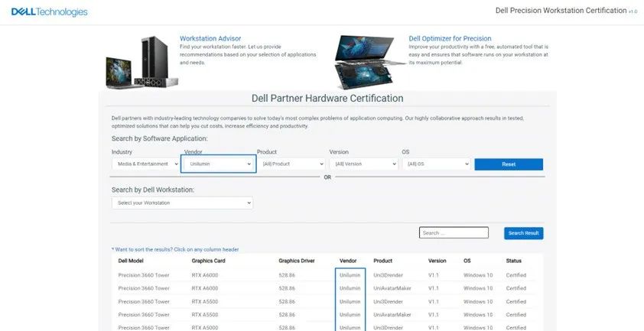
Task: Sort results by Status column header
Action: (513, 261)
